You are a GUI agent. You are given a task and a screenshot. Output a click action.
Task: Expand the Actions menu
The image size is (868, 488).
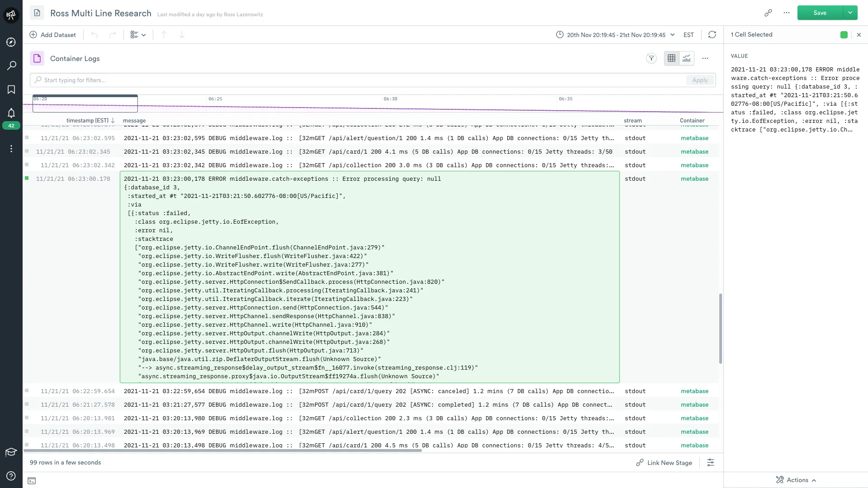pos(796,480)
